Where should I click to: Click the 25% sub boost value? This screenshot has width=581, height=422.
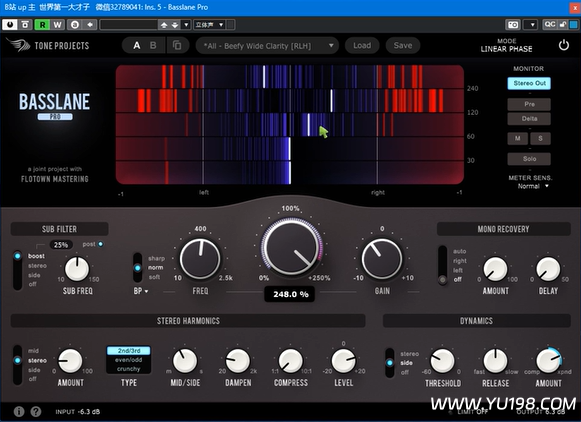(x=61, y=245)
